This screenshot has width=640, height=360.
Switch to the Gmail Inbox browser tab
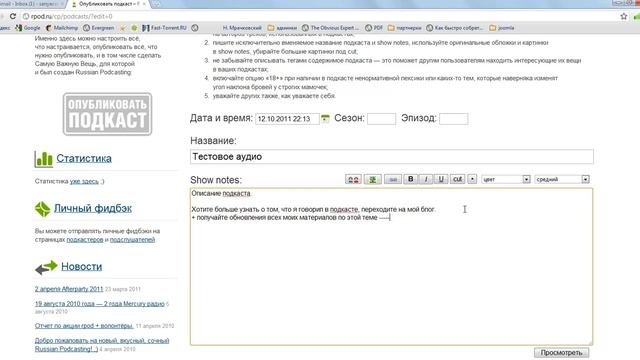pyautogui.click(x=31, y=4)
